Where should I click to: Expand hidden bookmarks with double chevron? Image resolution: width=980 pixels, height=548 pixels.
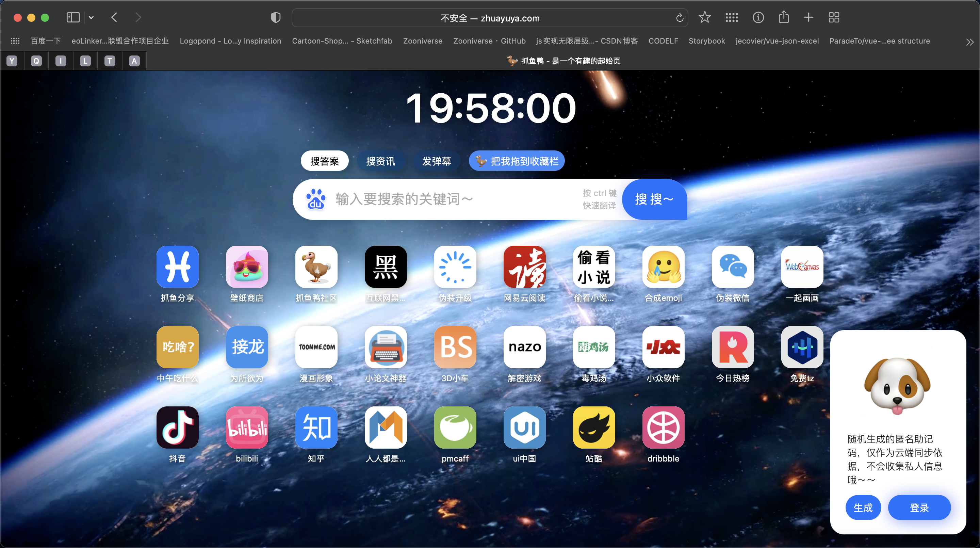pyautogui.click(x=970, y=42)
